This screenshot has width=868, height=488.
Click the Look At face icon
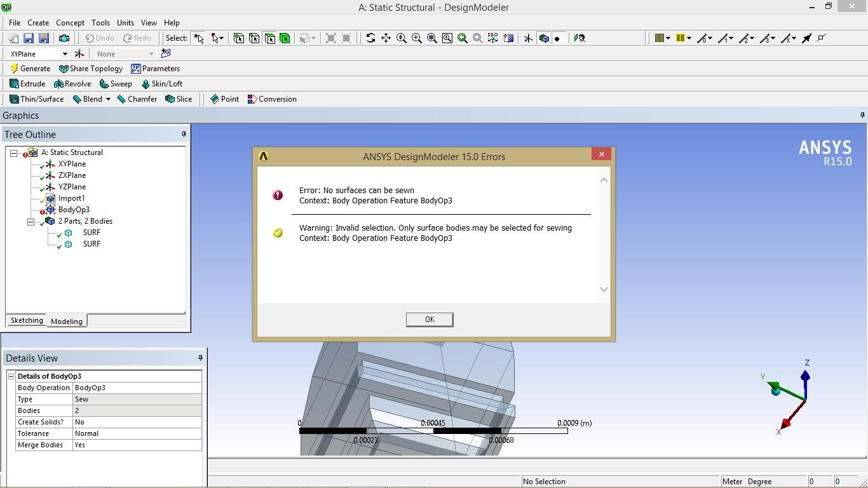(580, 38)
